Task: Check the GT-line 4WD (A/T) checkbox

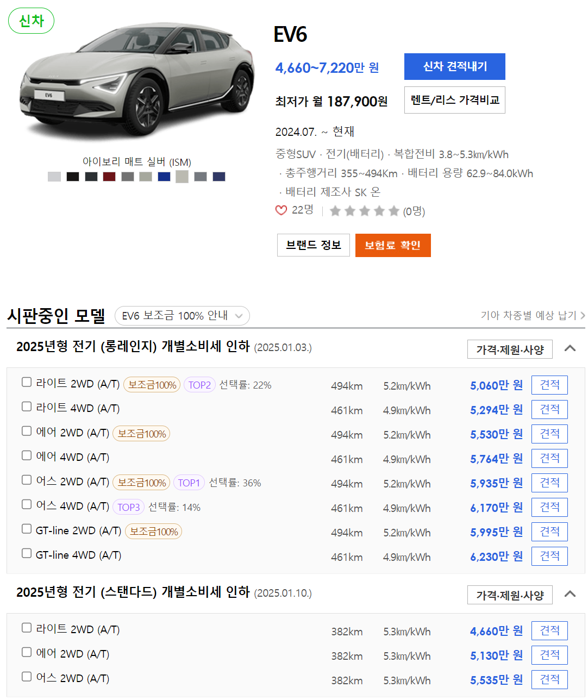Action: point(27,553)
